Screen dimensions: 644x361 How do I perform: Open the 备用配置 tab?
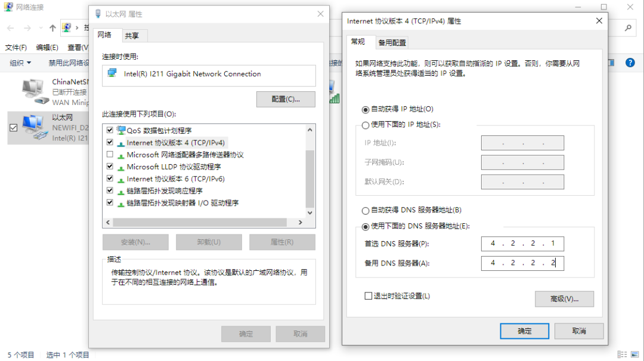pyautogui.click(x=392, y=42)
